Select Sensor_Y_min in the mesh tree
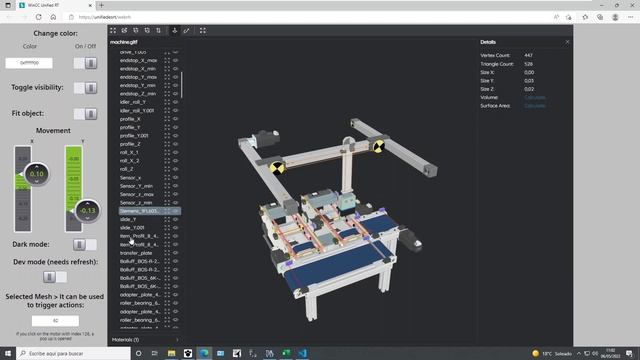This screenshot has height=360, width=640. click(x=136, y=186)
